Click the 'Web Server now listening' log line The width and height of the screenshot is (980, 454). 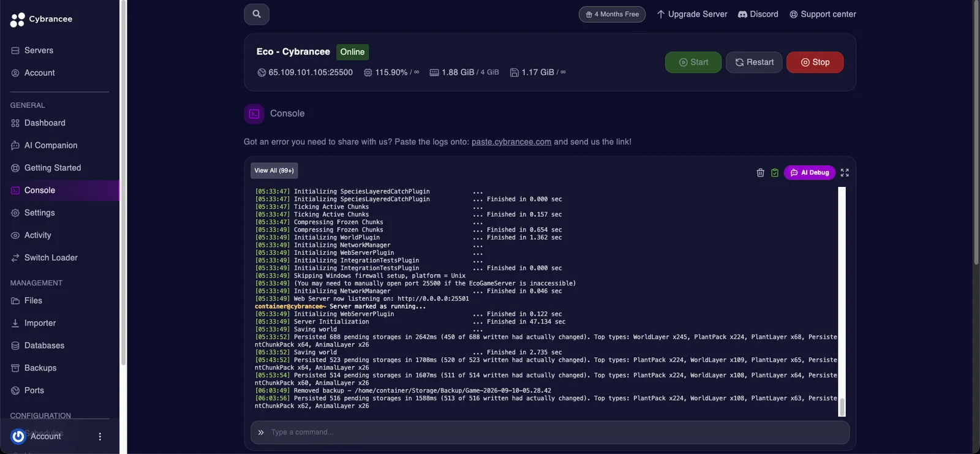click(x=362, y=299)
